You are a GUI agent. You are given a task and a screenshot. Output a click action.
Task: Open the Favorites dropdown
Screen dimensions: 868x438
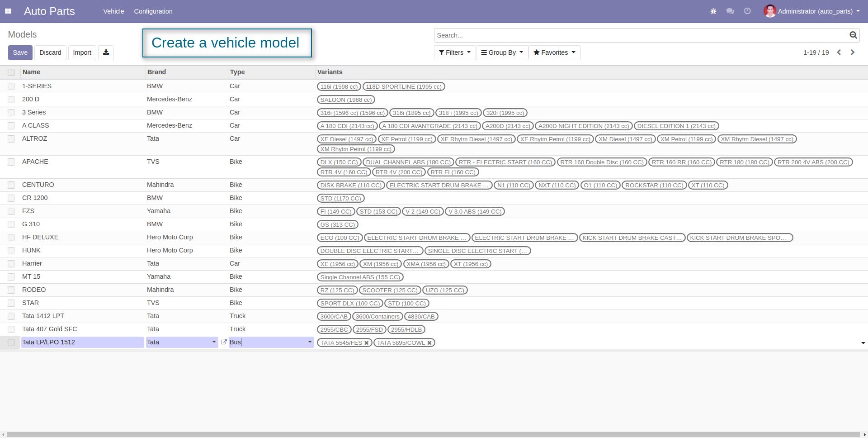554,52
